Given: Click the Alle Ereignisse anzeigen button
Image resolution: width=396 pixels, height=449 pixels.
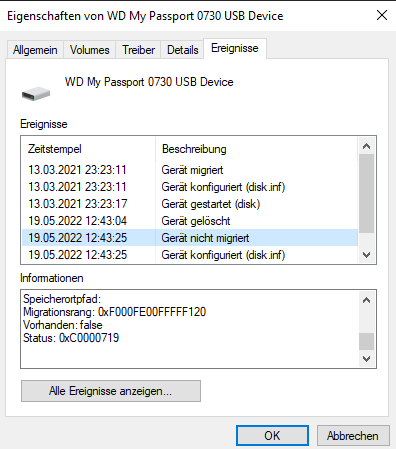Looking at the screenshot, I should pos(111,391).
